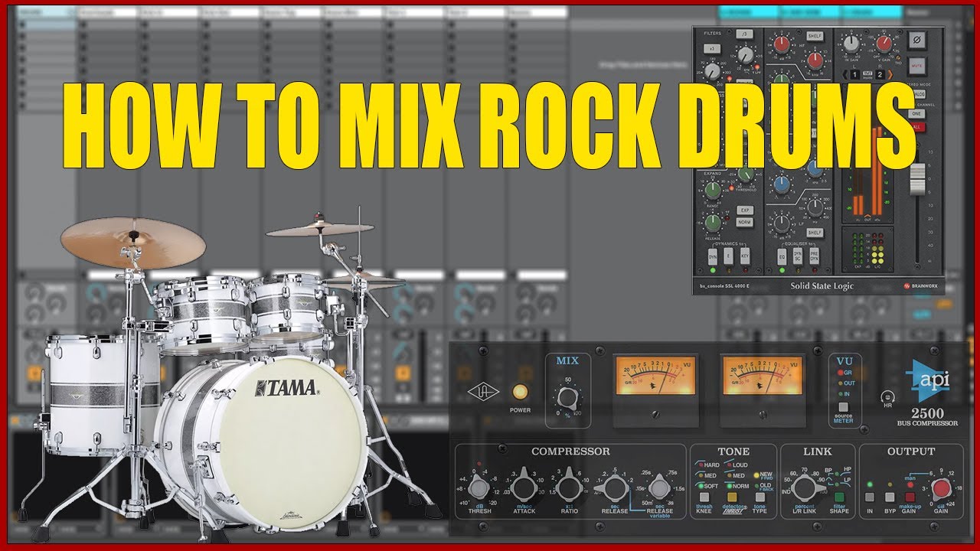Select previous channel with left arrow on SSL console

coord(844,74)
